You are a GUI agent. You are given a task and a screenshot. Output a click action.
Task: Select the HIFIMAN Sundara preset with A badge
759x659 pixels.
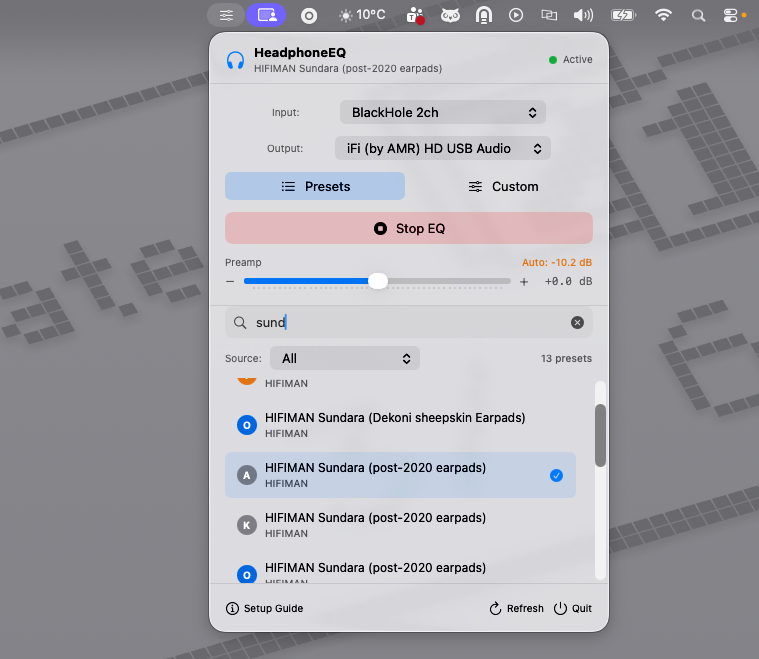[400, 475]
